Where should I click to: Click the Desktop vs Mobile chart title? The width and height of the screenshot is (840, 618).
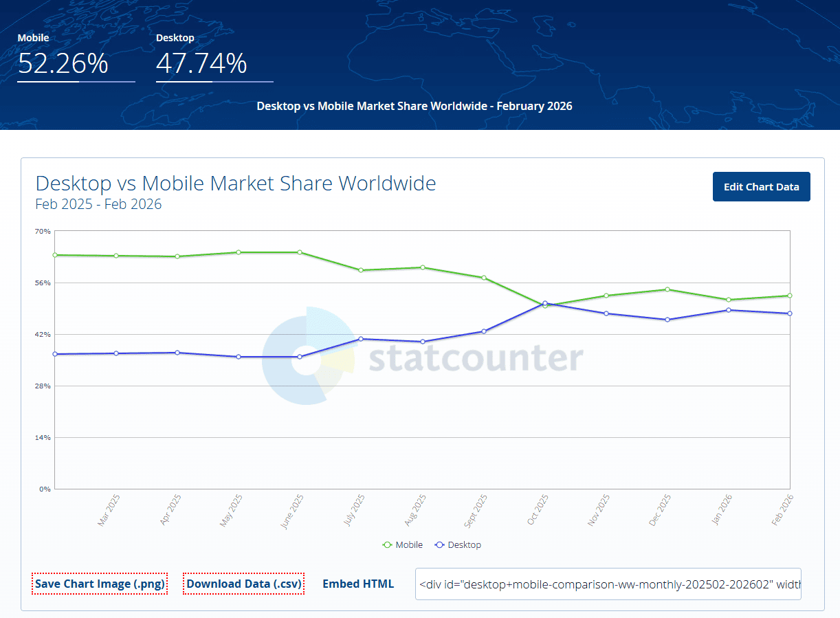click(x=236, y=183)
